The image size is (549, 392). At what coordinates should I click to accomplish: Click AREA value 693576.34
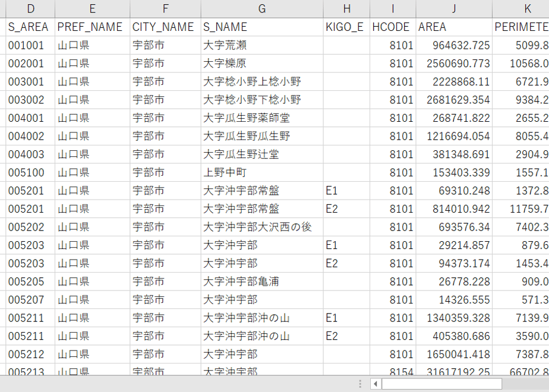[454, 227]
